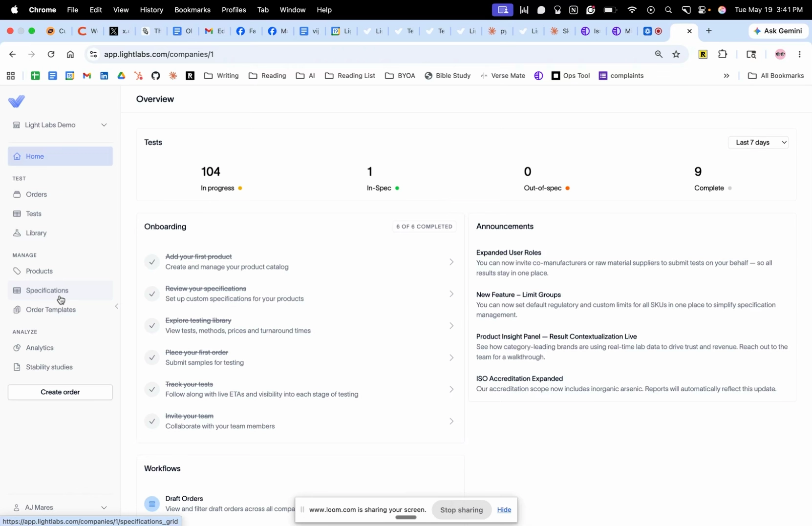Open the Wi-Fi status menu

(632, 10)
